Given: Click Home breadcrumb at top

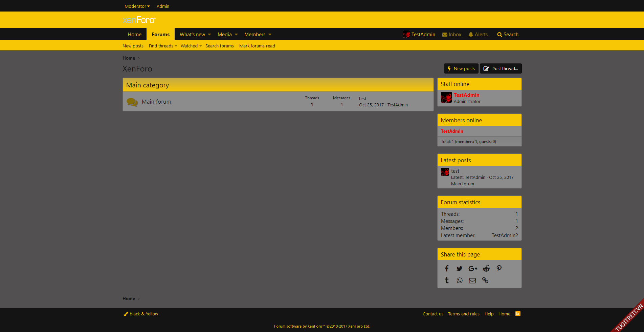Looking at the screenshot, I should (129, 58).
